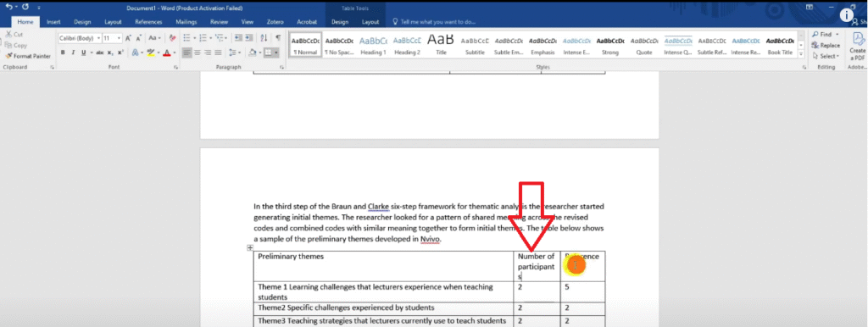This screenshot has height=327, width=868.
Task: Click the Sort A-Z icon
Action: (264, 38)
